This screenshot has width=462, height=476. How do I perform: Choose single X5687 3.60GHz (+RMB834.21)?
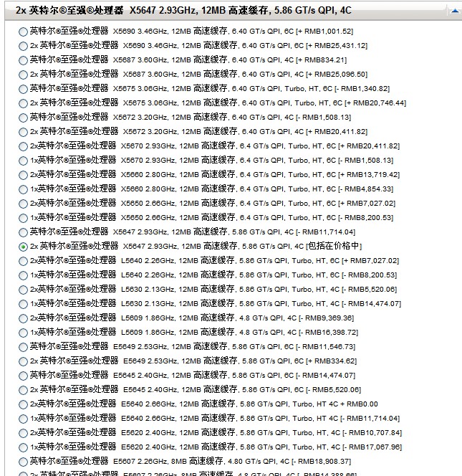[x=23, y=60]
